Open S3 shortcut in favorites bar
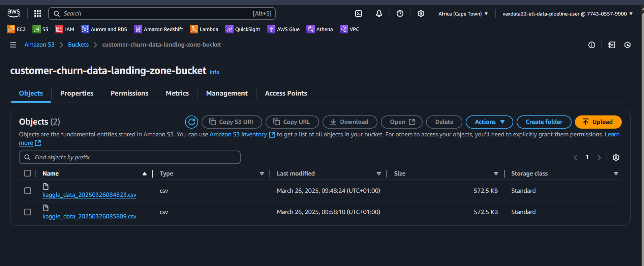This screenshot has height=266, width=644. pos(40,29)
